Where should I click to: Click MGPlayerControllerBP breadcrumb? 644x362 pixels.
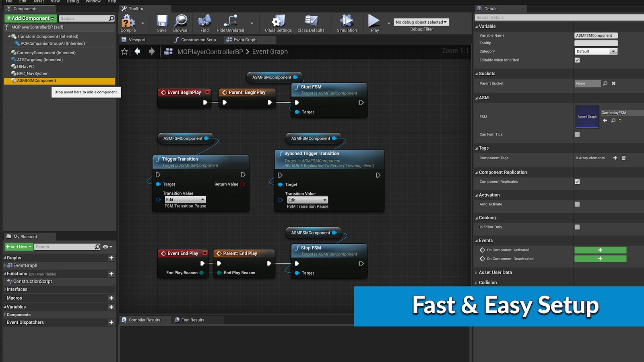click(210, 51)
